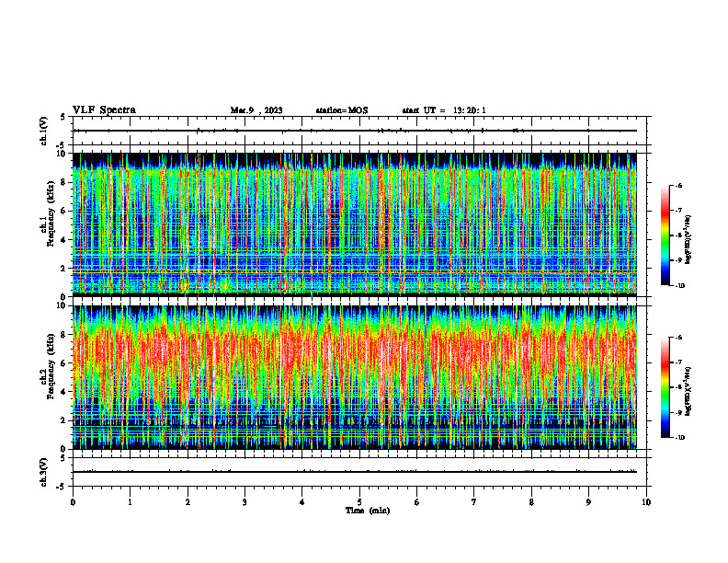Click time axis tick label "1"

point(130,501)
